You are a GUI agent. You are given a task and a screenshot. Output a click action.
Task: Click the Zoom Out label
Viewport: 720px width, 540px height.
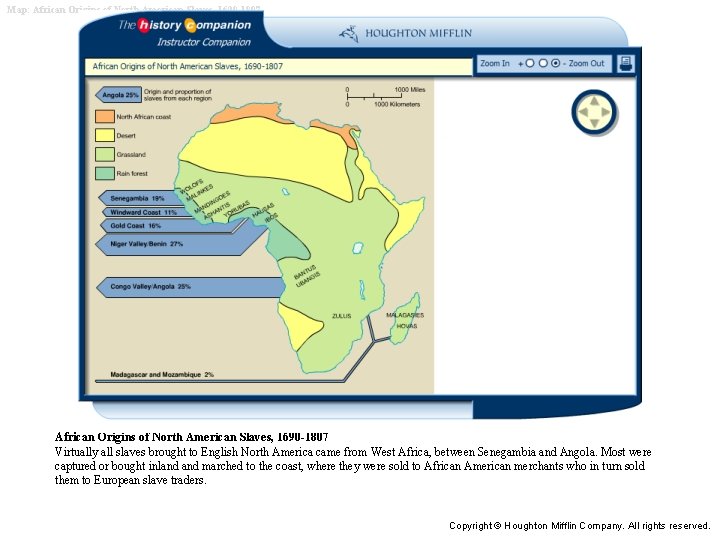pyautogui.click(x=586, y=63)
